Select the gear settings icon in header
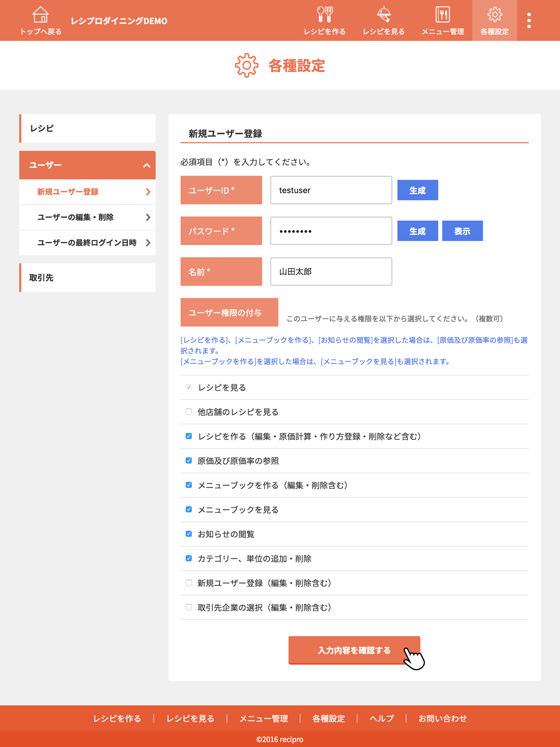Viewport: 560px width, 747px height. click(x=494, y=15)
